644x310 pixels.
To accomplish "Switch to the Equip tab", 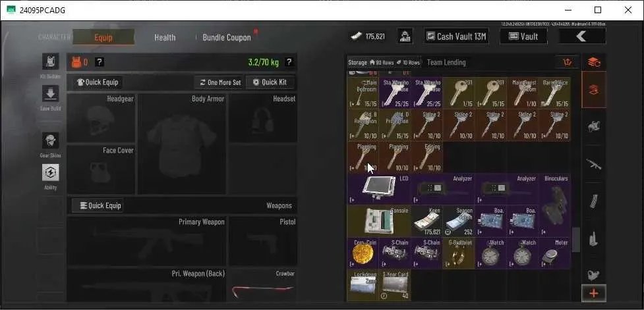I will point(103,38).
